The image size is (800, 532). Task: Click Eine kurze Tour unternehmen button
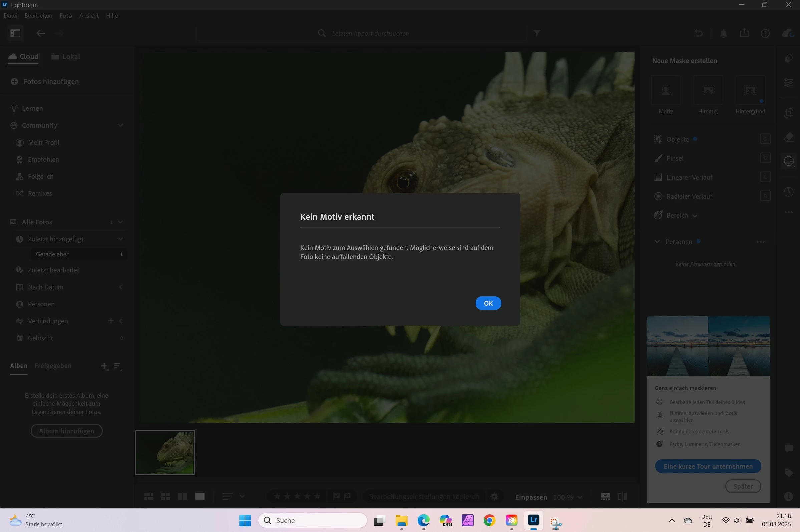click(x=708, y=466)
